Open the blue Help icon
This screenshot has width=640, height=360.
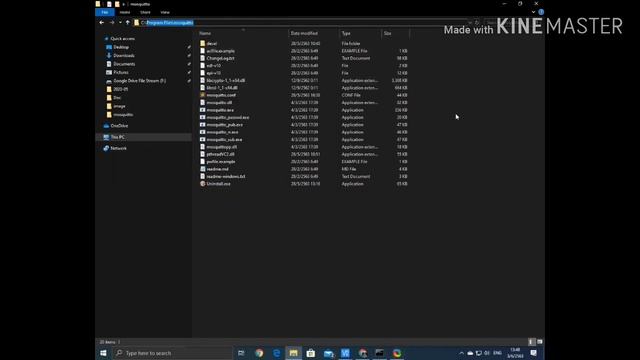click(x=541, y=12)
